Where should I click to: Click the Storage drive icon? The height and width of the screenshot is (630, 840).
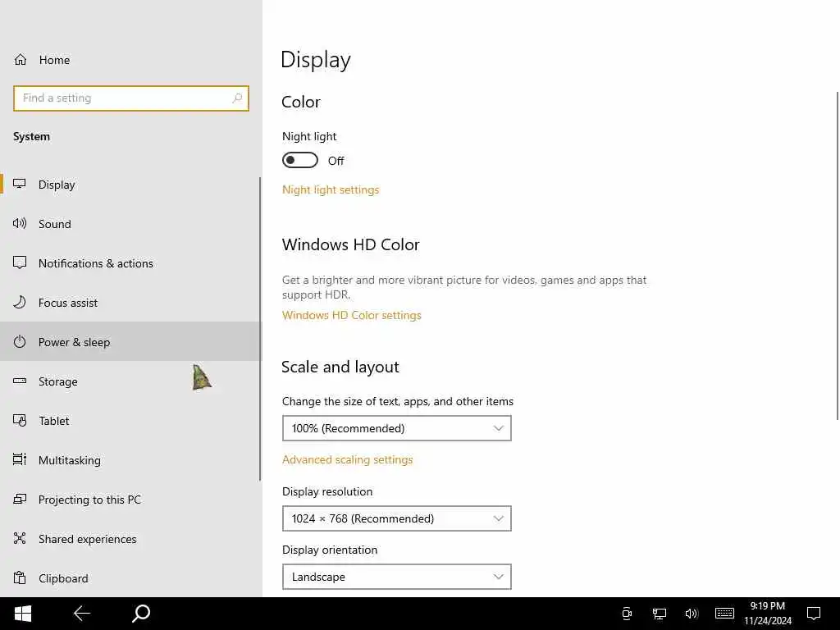coord(20,381)
